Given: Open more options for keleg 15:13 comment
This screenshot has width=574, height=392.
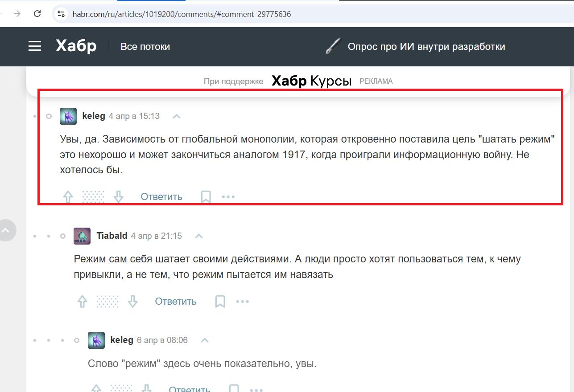Looking at the screenshot, I should (228, 197).
